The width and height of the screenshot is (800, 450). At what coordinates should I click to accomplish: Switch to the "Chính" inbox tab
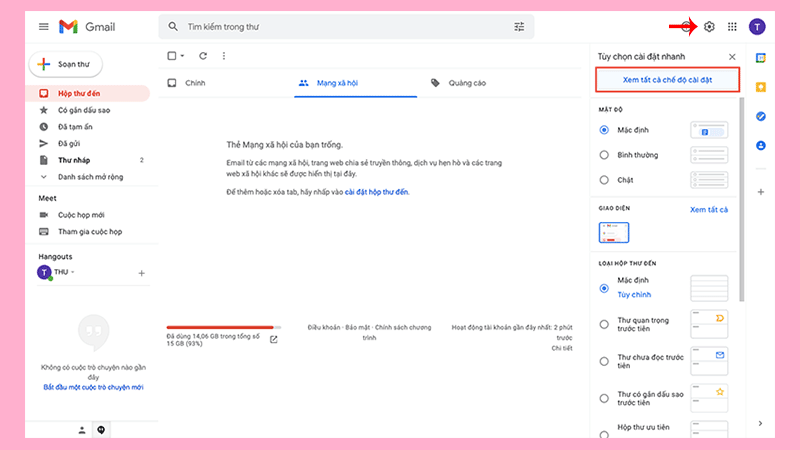[194, 83]
